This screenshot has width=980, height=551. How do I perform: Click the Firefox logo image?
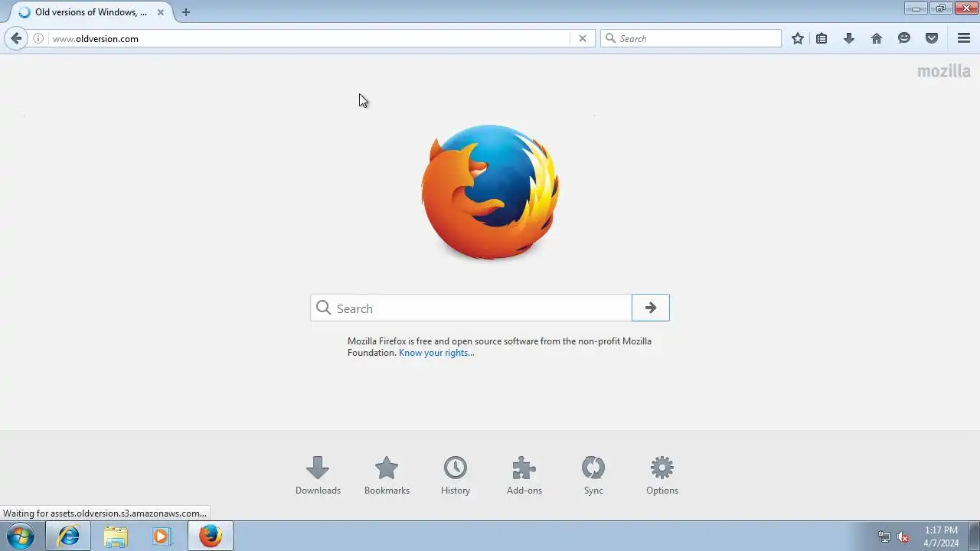pos(490,192)
